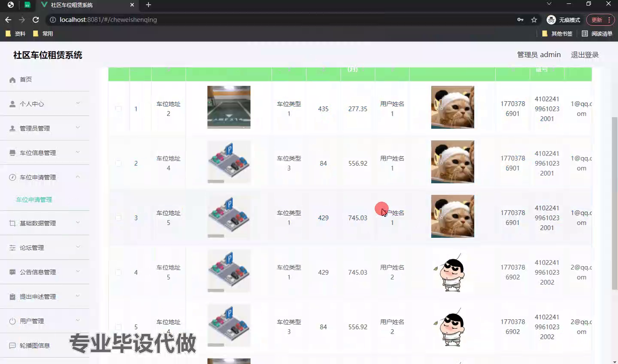Image resolution: width=618 pixels, height=364 pixels.
Task: Expand 论坛管理 menu chevron
Action: tap(78, 247)
